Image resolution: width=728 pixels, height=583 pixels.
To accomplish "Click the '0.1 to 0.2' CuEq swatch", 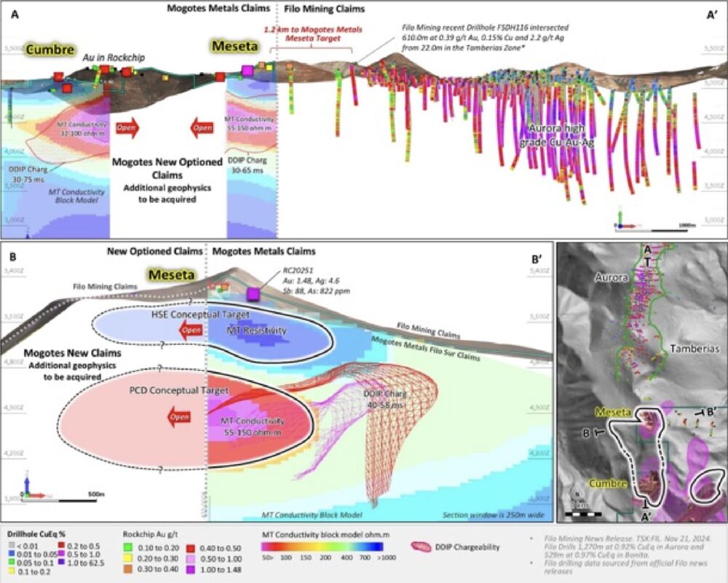I will tap(12, 572).
